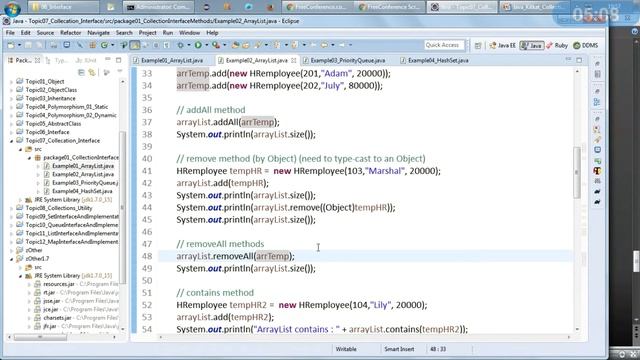Click the editor vertical scrollbar thumb
The height and width of the screenshot is (360, 640).
click(x=577, y=173)
